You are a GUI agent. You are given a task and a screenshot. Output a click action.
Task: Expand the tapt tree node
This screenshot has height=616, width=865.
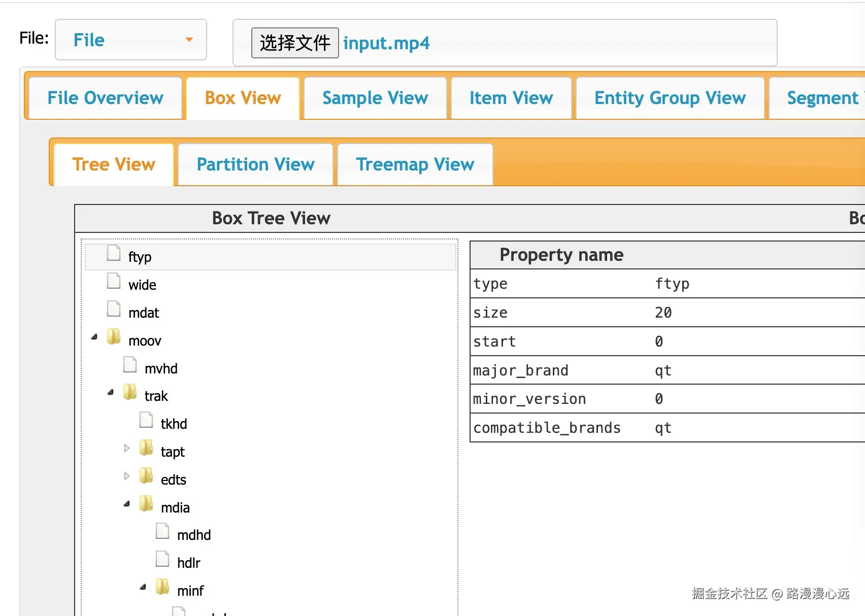coord(127,448)
